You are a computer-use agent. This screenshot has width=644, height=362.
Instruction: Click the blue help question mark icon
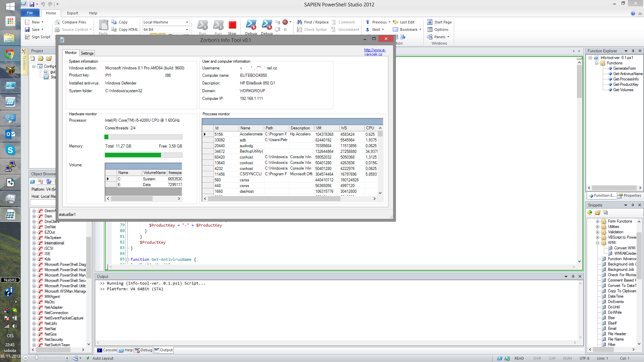[633, 13]
